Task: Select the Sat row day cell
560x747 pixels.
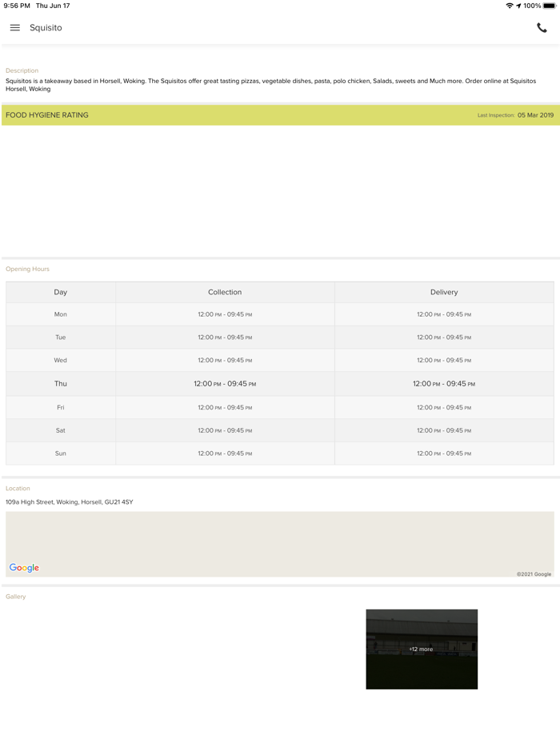Action: [x=61, y=430]
